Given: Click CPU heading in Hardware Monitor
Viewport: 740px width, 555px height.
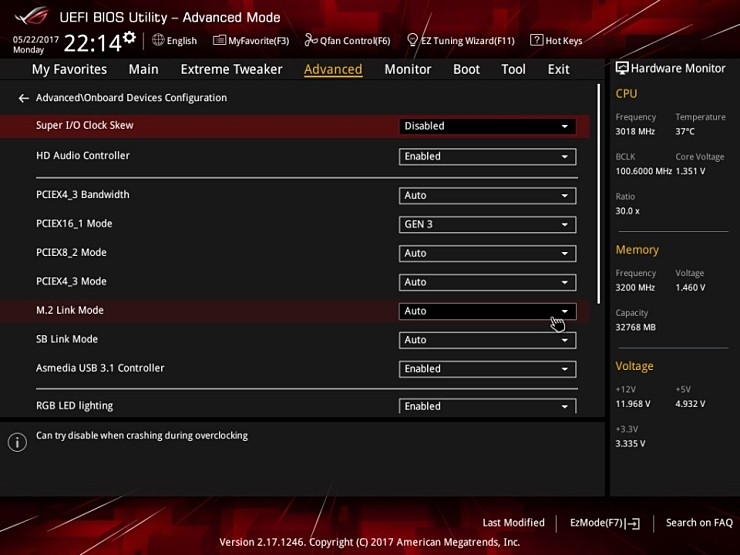Looking at the screenshot, I should 626,94.
